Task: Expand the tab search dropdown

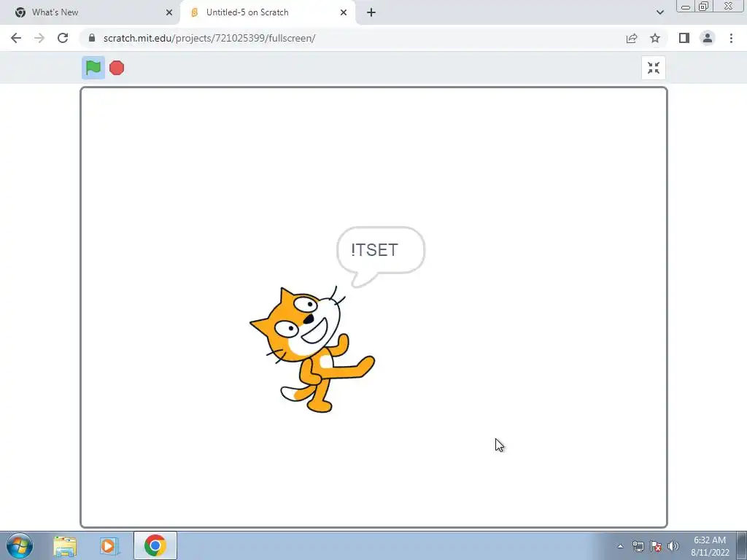Action: [659, 12]
